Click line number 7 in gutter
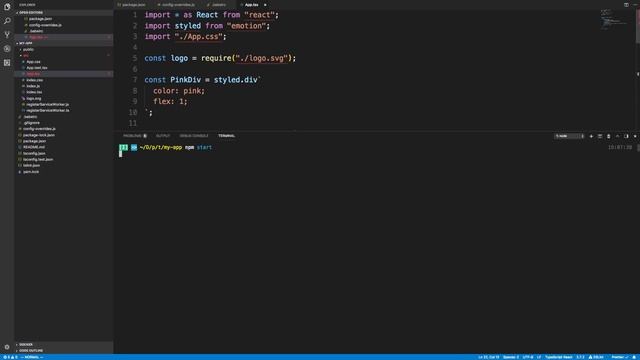Viewport: 640px width, 360px height. coord(135,80)
